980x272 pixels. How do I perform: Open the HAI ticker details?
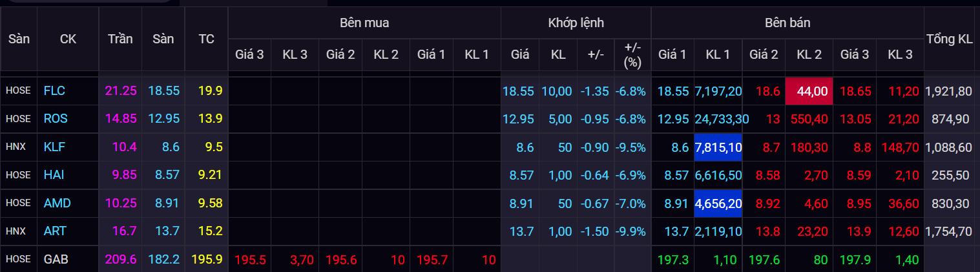(x=54, y=174)
